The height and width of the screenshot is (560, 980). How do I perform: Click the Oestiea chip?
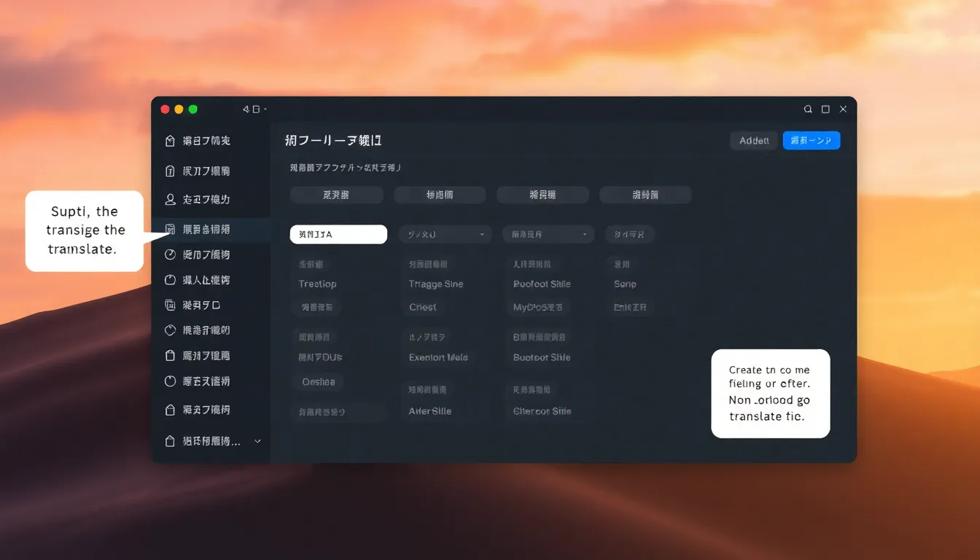(319, 381)
